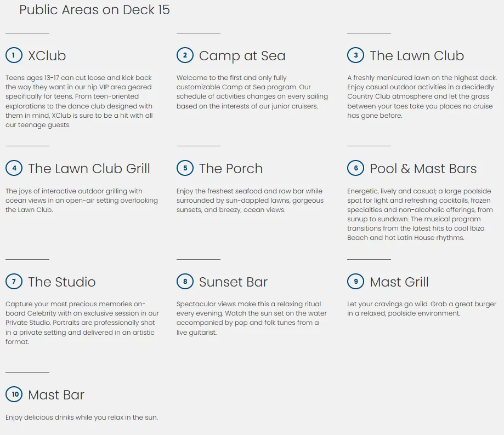
Task: Open the XClub heading
Action: [x=47, y=55]
